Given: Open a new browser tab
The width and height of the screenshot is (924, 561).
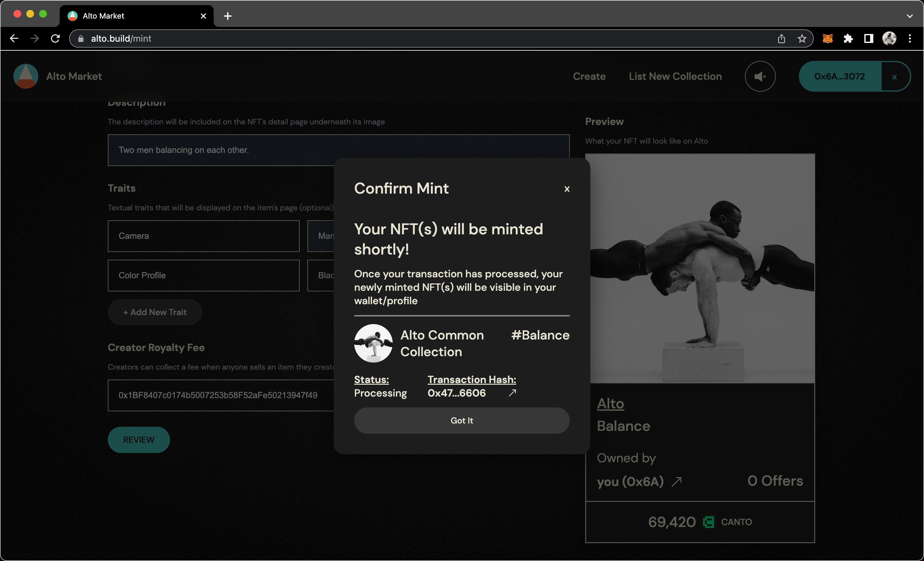Looking at the screenshot, I should click(x=227, y=16).
